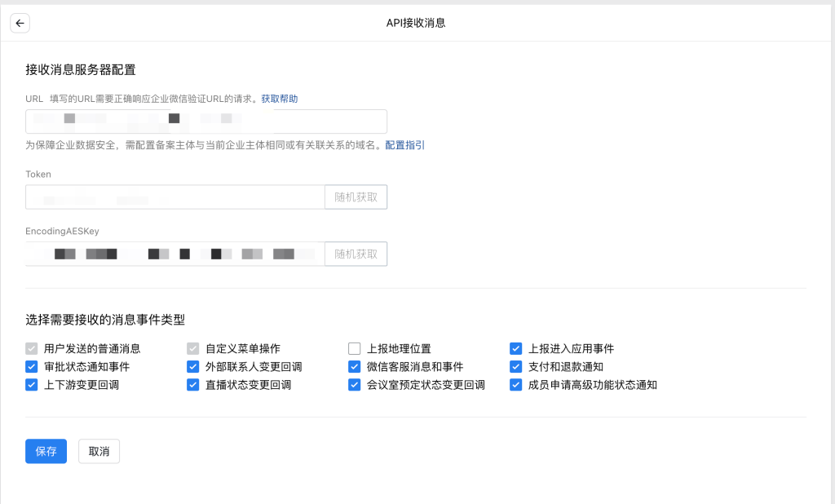
Task: Click inside the URL input field
Action: (204, 121)
